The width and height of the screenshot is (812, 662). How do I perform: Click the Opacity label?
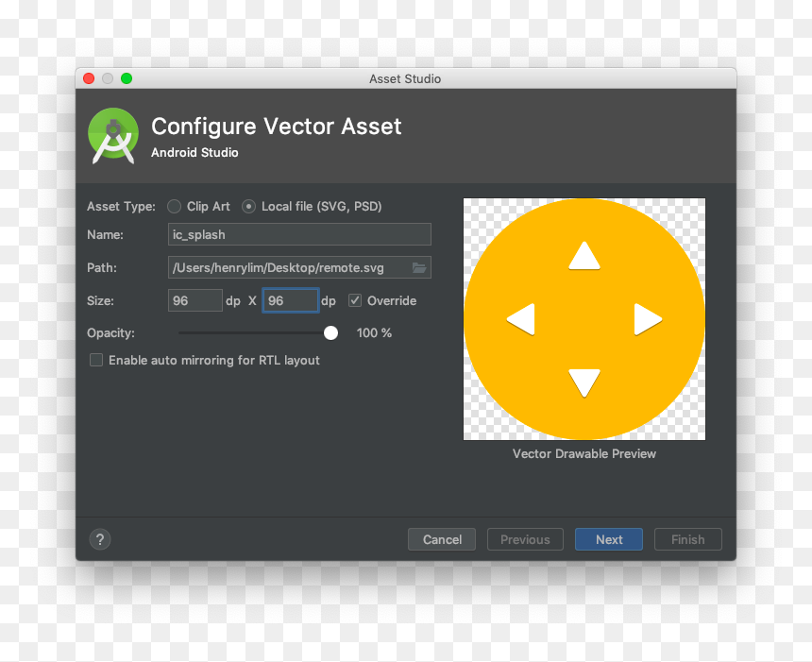[x=110, y=333]
